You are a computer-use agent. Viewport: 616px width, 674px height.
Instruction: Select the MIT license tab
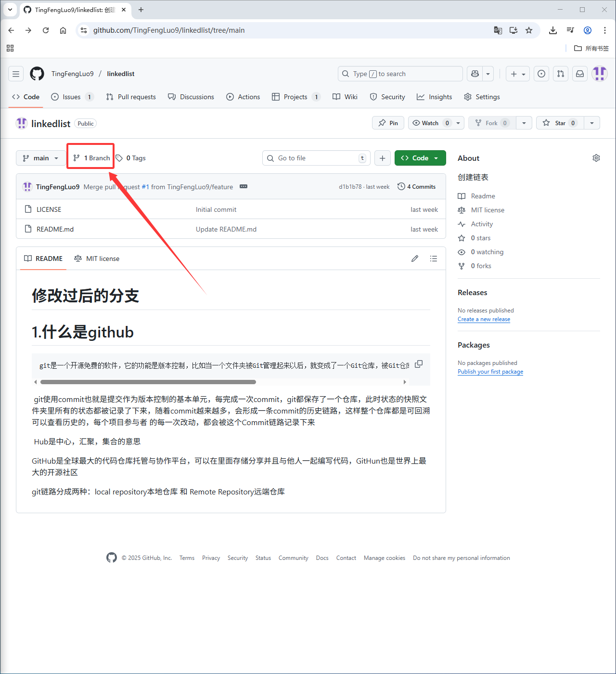(97, 259)
